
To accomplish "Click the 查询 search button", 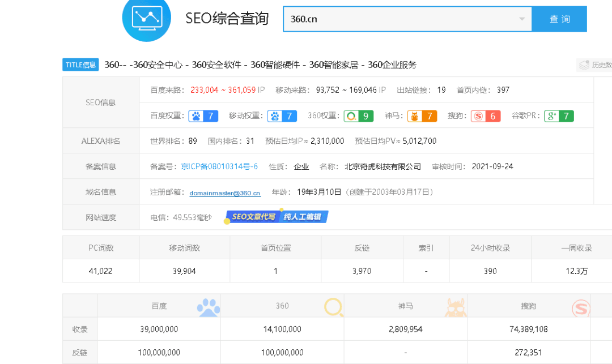I will 559,19.
